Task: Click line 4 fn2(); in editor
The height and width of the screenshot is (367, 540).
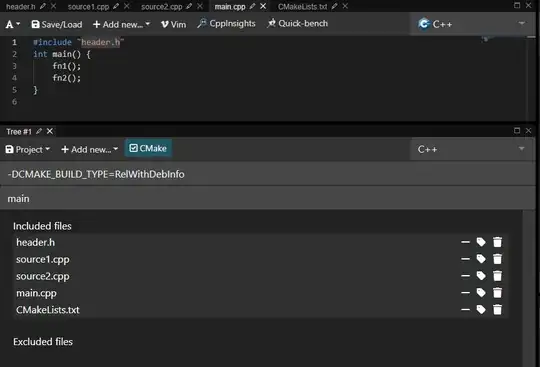Action: click(x=66, y=78)
